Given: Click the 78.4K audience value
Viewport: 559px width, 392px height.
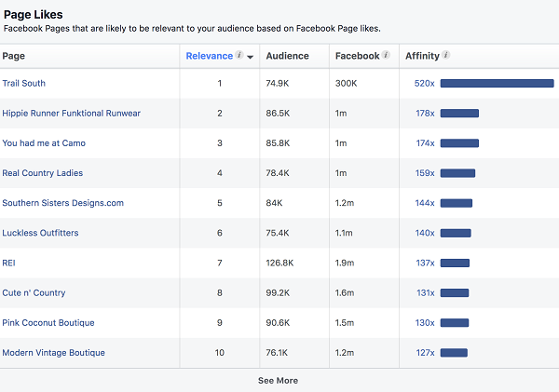Looking at the screenshot, I should (278, 173).
